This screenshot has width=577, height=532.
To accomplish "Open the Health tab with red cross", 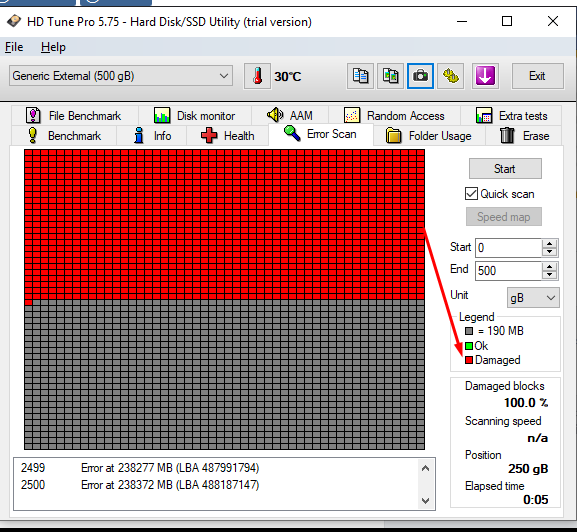I will tap(227, 136).
